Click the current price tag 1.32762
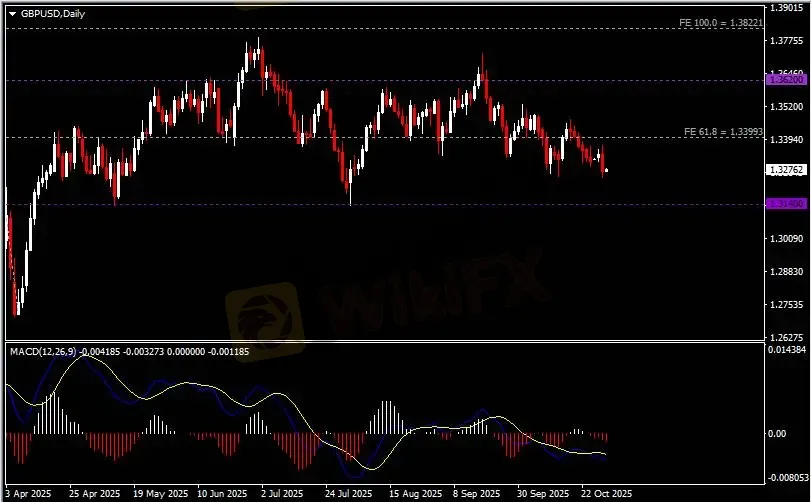 [x=786, y=170]
